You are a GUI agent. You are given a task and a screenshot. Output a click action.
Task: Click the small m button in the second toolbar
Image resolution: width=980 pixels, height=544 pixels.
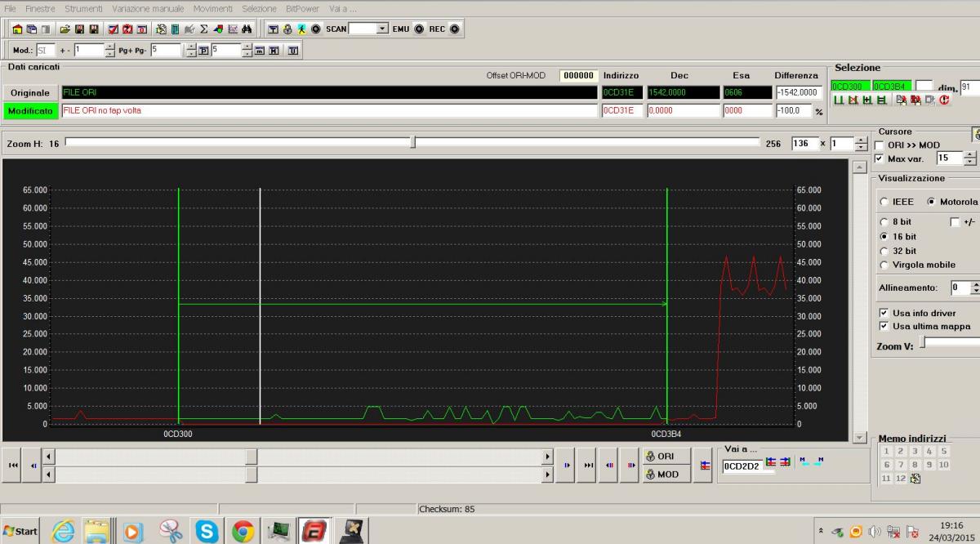click(259, 51)
